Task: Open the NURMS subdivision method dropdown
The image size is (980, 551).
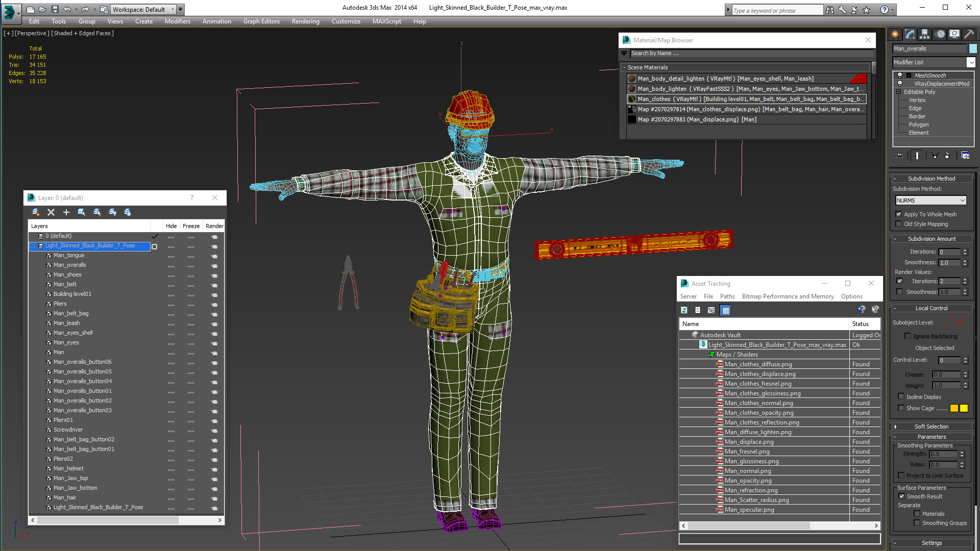Action: click(931, 201)
